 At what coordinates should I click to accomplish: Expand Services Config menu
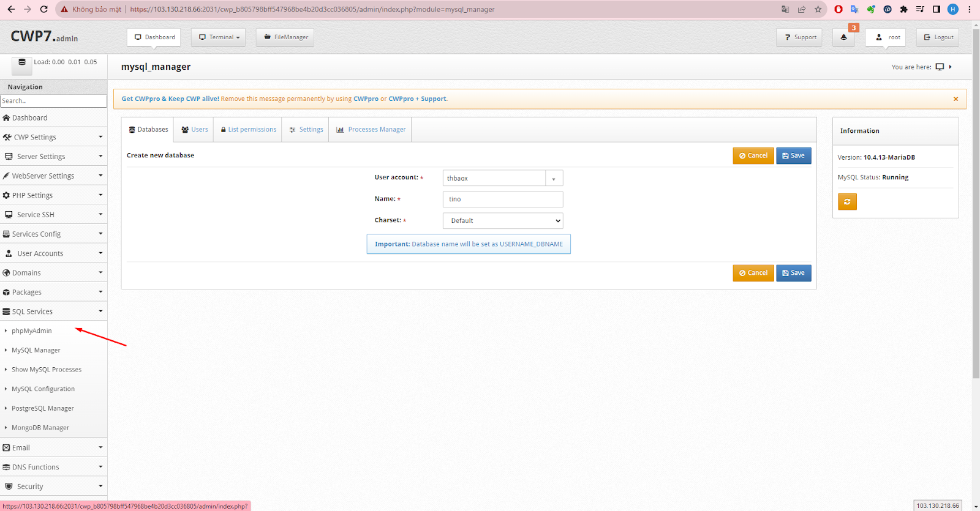pos(53,234)
